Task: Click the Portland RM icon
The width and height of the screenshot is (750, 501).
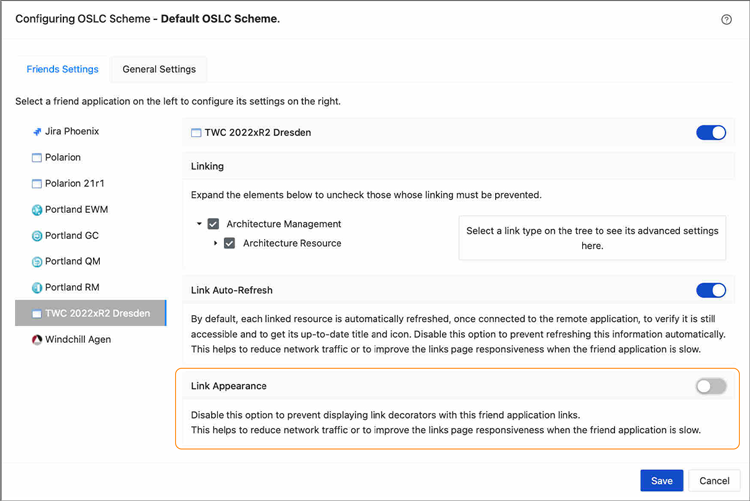Action: point(37,288)
